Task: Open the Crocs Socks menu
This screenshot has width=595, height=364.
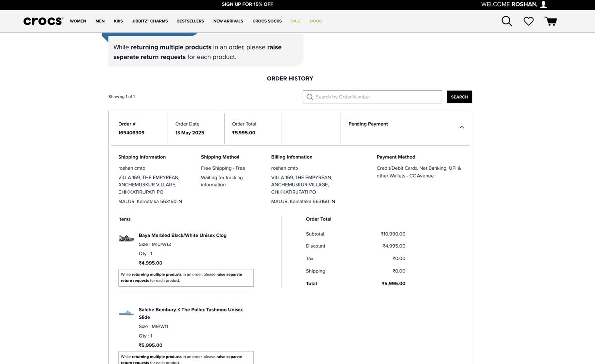Action: tap(267, 21)
